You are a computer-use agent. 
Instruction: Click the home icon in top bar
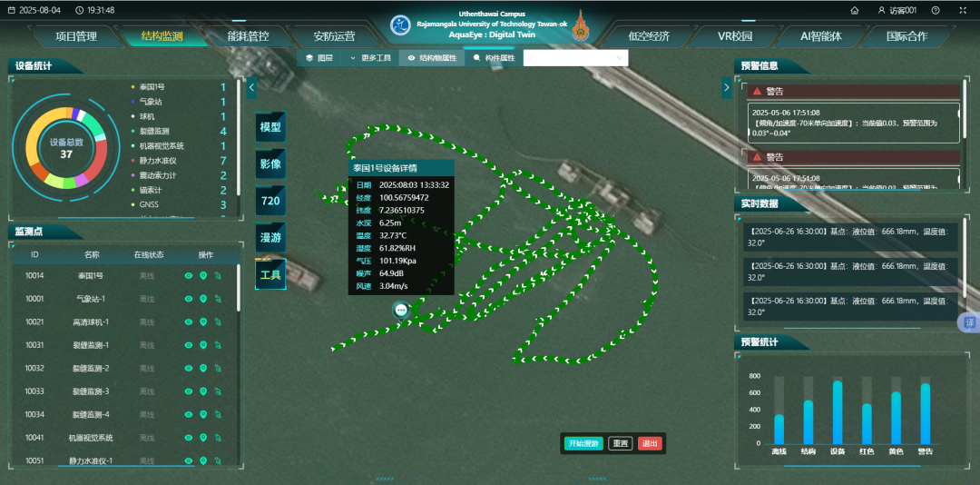pyautogui.click(x=854, y=10)
